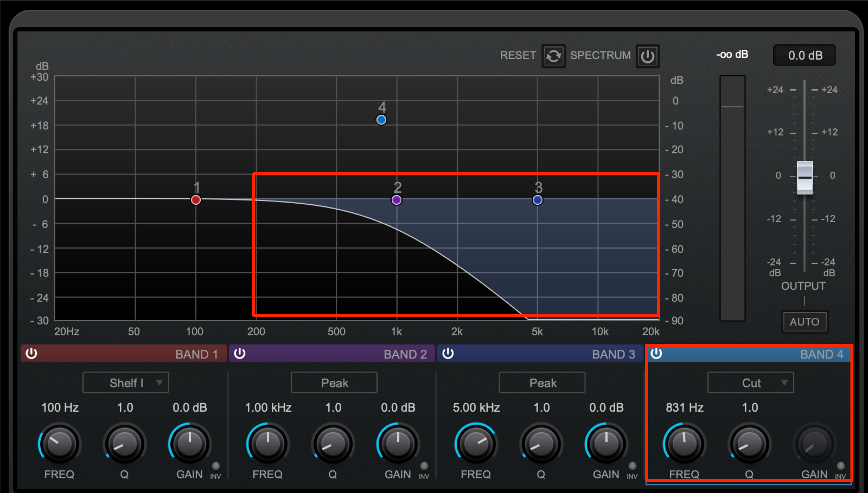Screen dimensions: 868x493
Task: Click the Band 3 Peak type button
Action: (x=542, y=383)
